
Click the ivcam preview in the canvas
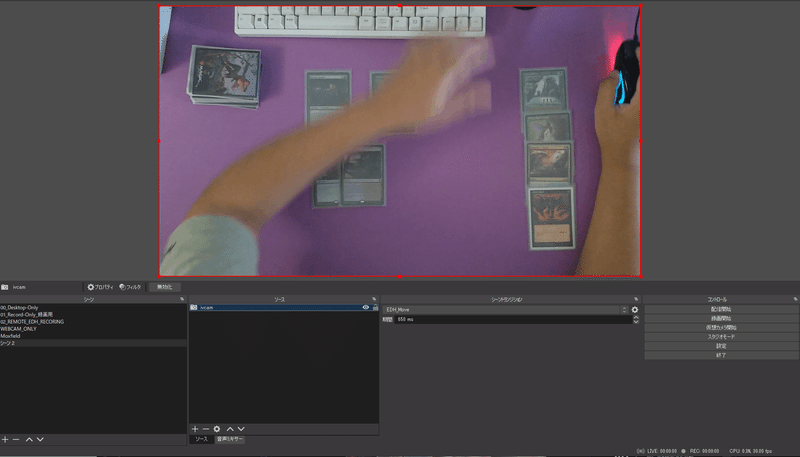(x=399, y=141)
